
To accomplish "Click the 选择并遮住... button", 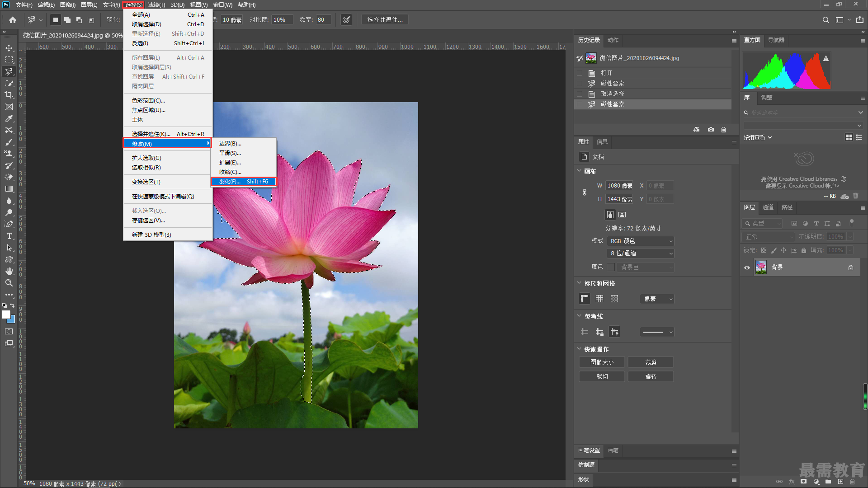I will (x=385, y=20).
